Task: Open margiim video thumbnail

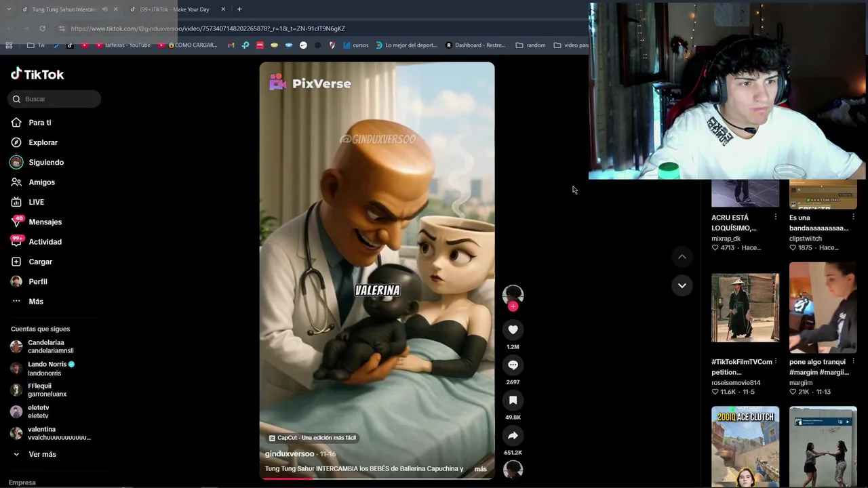Action: 823,308
